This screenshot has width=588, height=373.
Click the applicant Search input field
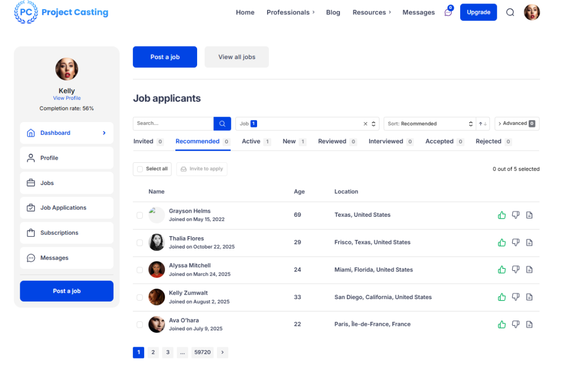(x=173, y=124)
